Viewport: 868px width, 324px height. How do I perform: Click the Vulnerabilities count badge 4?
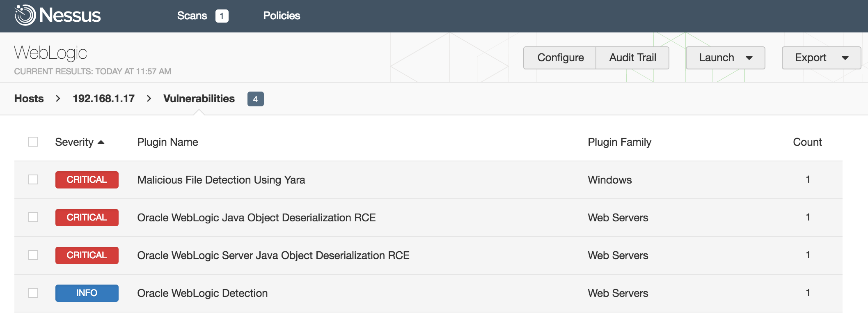pyautogui.click(x=255, y=99)
